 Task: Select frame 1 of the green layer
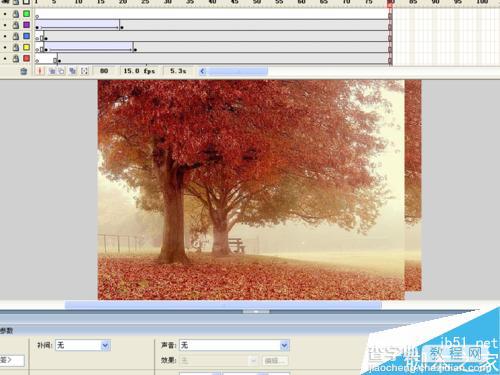coord(37,14)
